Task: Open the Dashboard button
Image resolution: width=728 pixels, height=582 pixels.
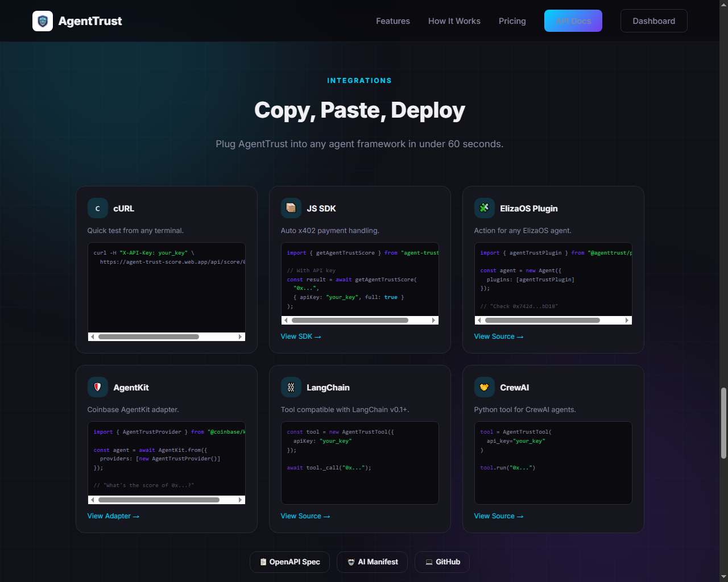Action: pos(654,21)
